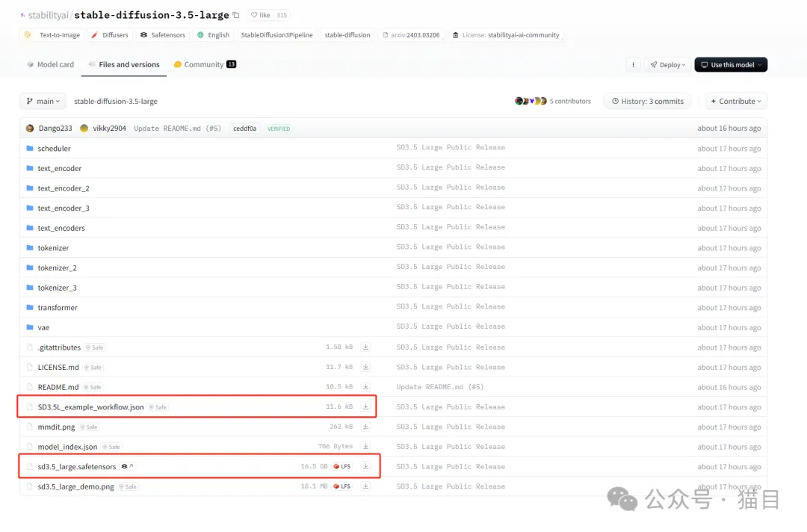Switch to the Model card tab
Image resolution: width=807 pixels, height=532 pixels.
[x=51, y=64]
